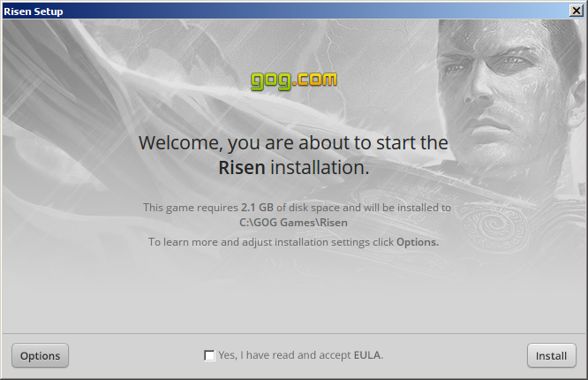Screen dimensions: 588x380
Task: Open the Options installation settings
Action: point(40,355)
